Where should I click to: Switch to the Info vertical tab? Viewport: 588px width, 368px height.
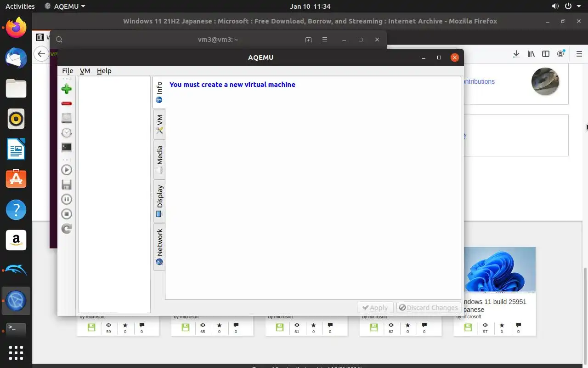click(x=159, y=92)
